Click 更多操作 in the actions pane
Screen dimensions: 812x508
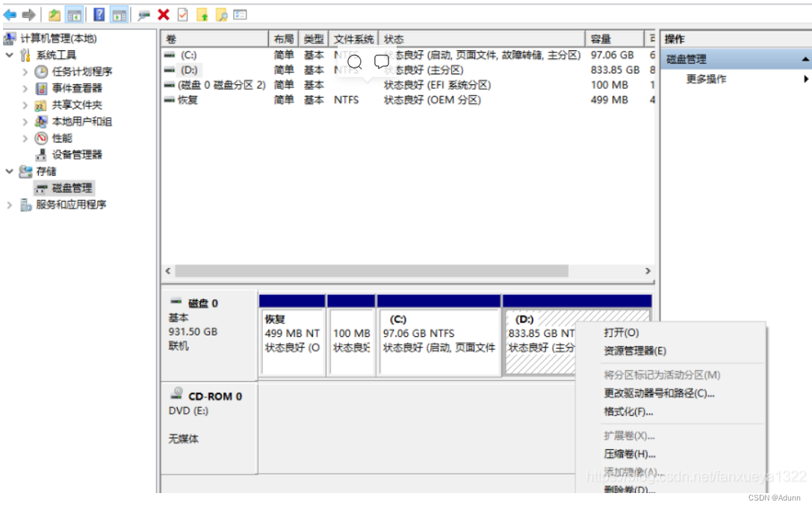pos(706,78)
